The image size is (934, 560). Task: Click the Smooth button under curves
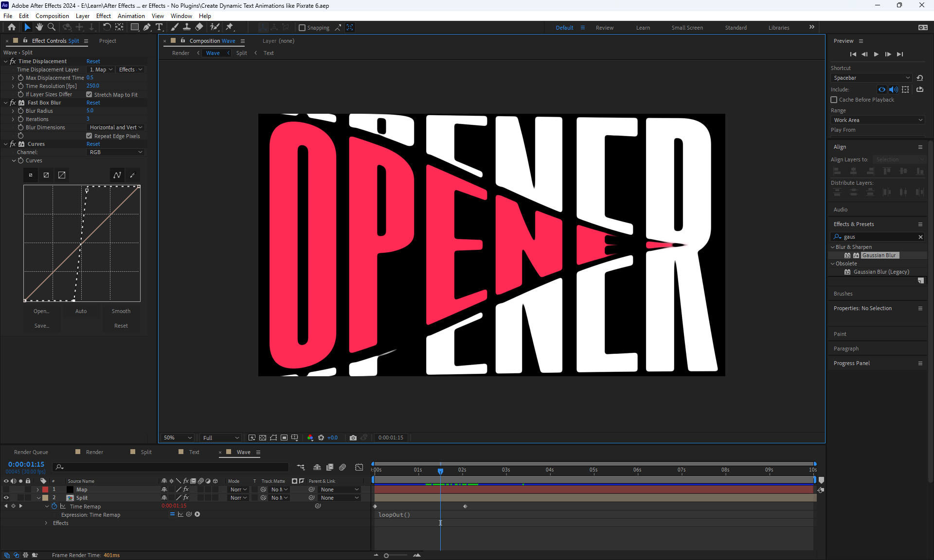click(121, 311)
